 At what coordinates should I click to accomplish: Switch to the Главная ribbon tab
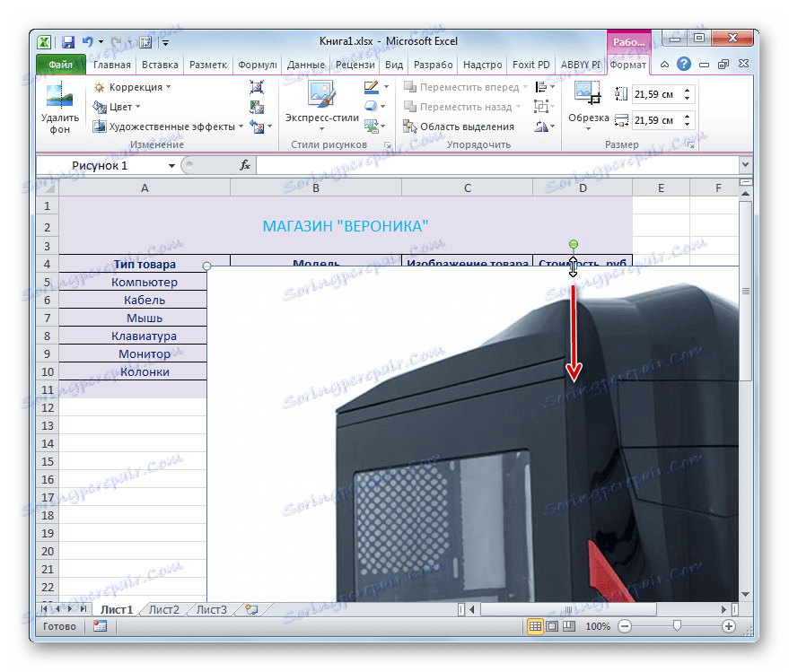111,65
